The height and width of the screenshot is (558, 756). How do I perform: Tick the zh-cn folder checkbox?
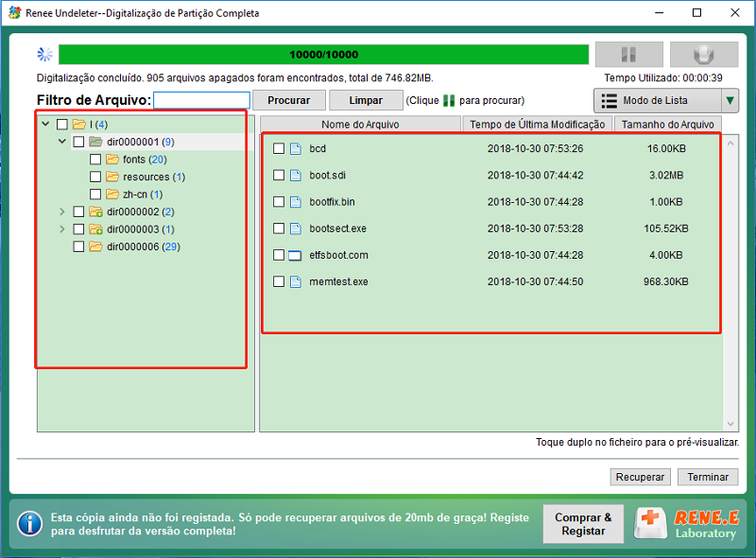coord(95,194)
